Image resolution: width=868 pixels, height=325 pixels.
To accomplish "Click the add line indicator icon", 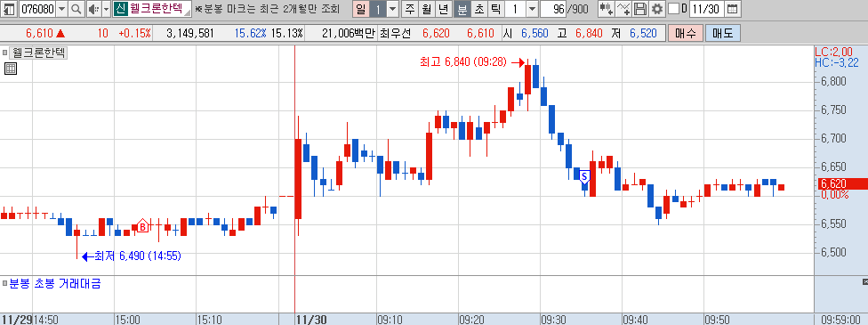I will click(x=624, y=9).
